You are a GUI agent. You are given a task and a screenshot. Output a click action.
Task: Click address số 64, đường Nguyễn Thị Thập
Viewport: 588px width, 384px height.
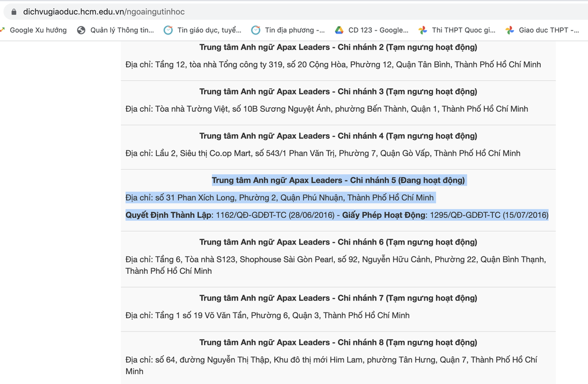(331, 365)
